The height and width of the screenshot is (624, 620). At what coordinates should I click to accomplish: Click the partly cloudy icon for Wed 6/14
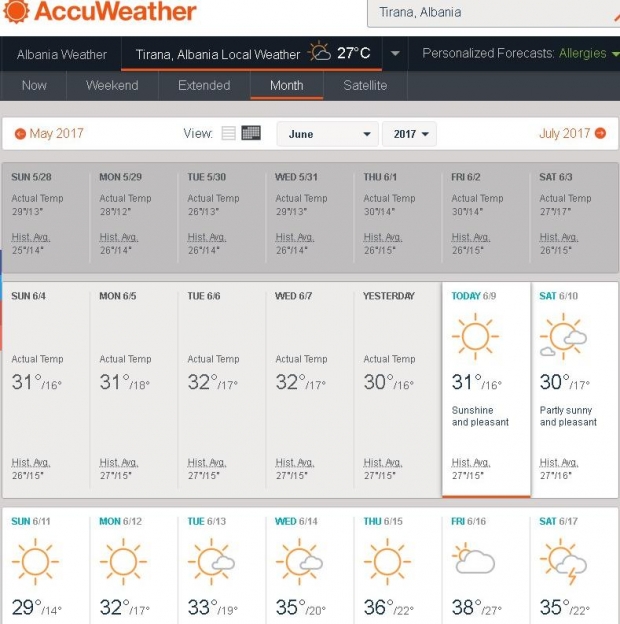299,562
